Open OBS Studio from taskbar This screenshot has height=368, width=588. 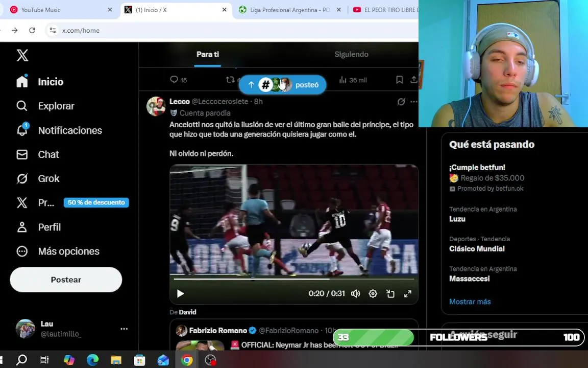pyautogui.click(x=210, y=360)
